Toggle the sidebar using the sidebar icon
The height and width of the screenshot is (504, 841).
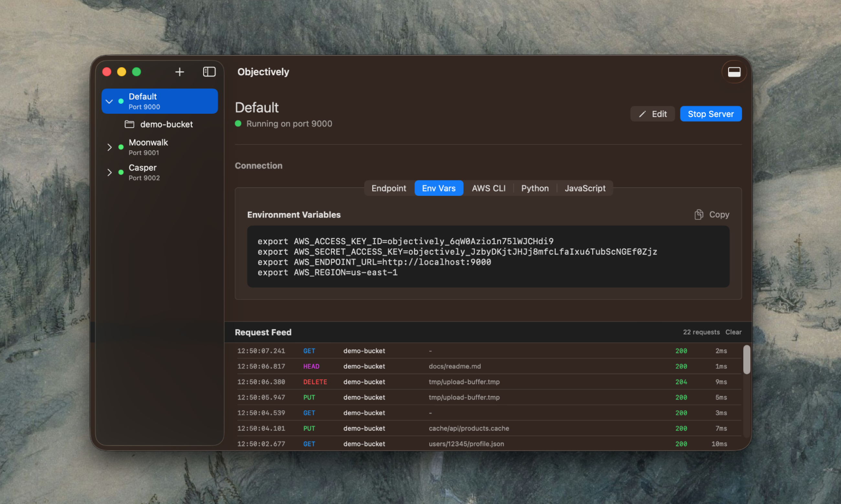(x=209, y=72)
